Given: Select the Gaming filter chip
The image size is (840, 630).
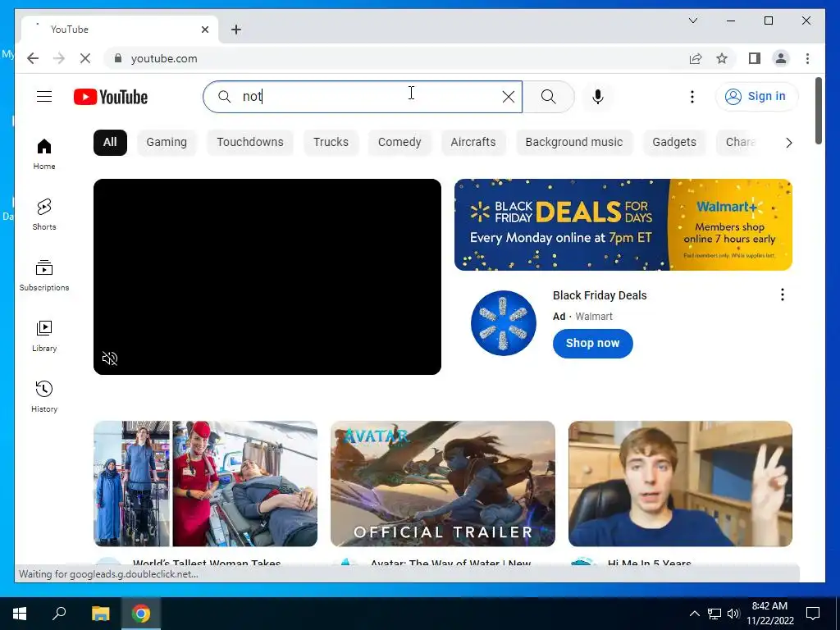Looking at the screenshot, I should pyautogui.click(x=167, y=143).
